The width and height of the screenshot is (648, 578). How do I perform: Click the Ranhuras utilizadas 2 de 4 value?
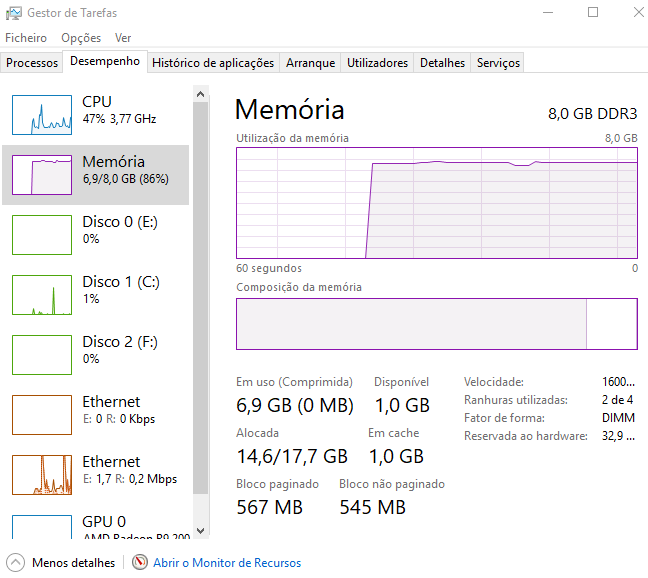617,400
